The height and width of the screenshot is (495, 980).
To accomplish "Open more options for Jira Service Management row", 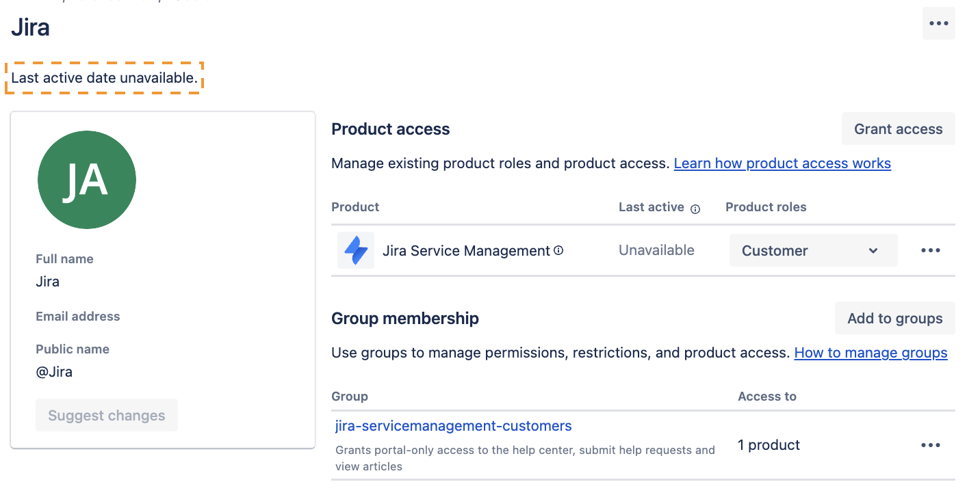I will 931,250.
